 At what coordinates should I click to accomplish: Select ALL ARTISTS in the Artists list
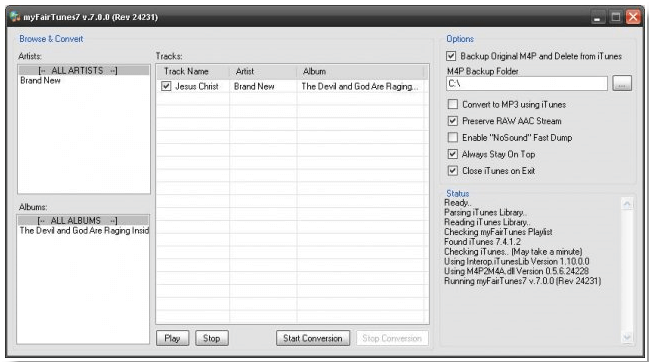click(x=84, y=70)
